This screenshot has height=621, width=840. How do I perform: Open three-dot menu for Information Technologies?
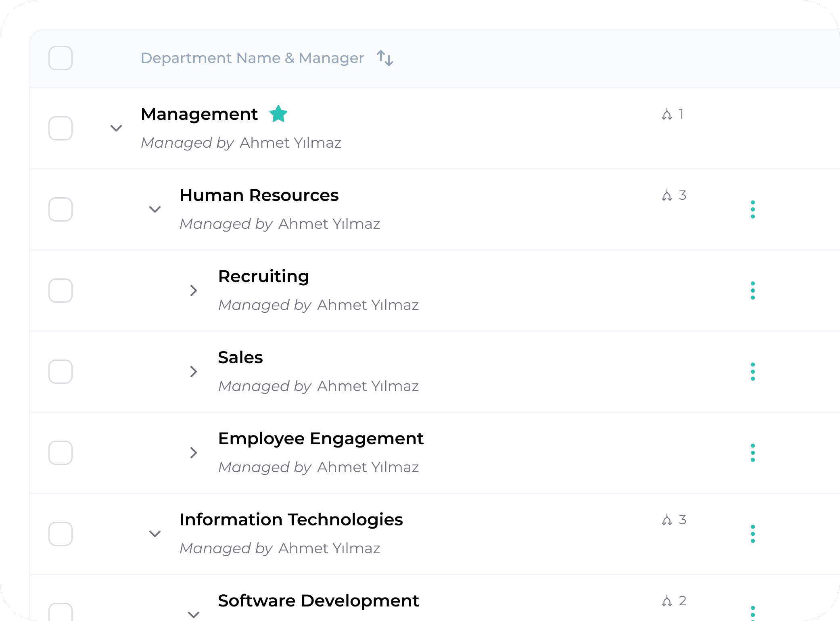point(752,534)
